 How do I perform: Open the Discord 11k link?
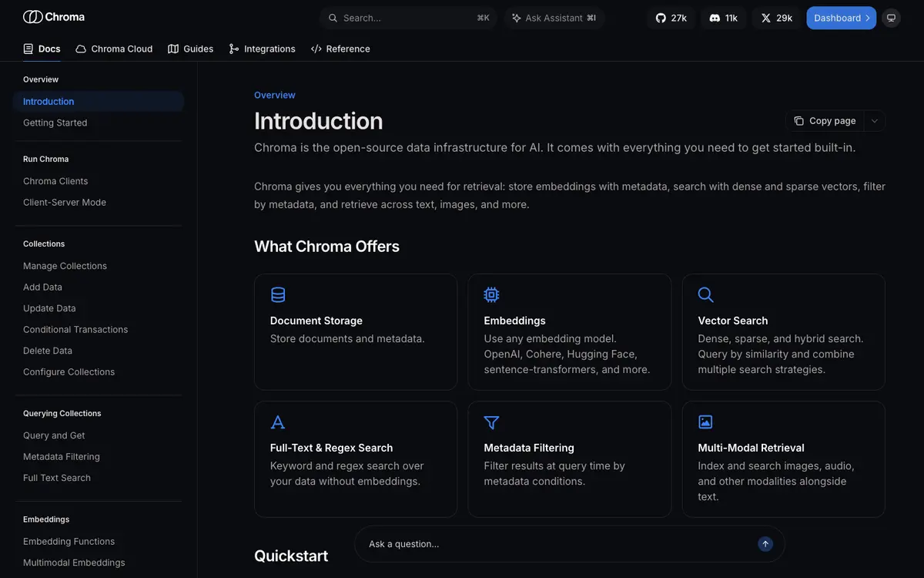(724, 18)
